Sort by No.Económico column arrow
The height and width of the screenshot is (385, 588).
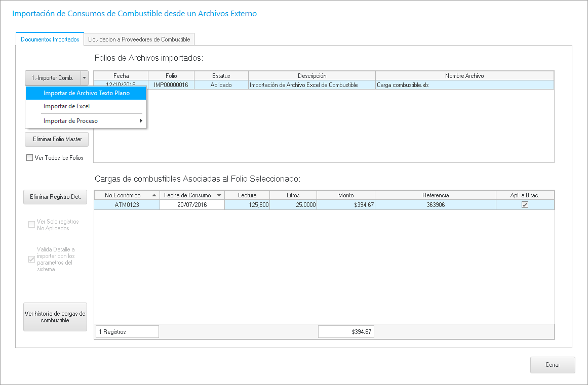click(x=154, y=195)
